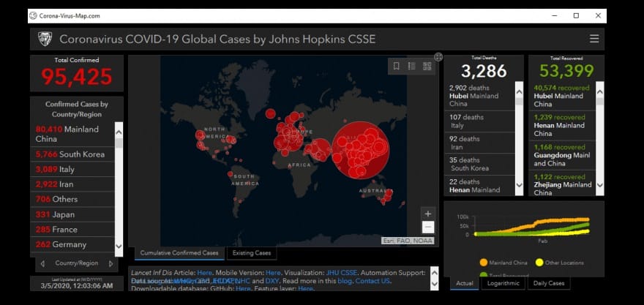Select 107 deaths Italy row
The height and width of the screenshot is (305, 644).
pyautogui.click(x=480, y=121)
